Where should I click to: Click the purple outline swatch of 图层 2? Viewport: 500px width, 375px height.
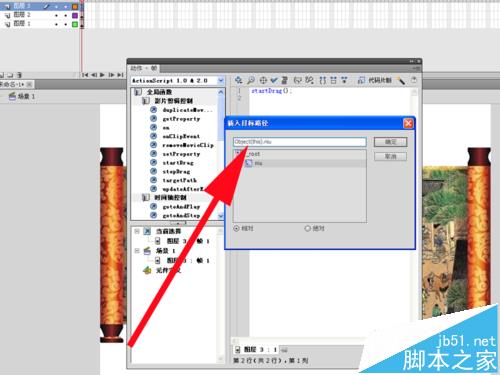coord(75,15)
